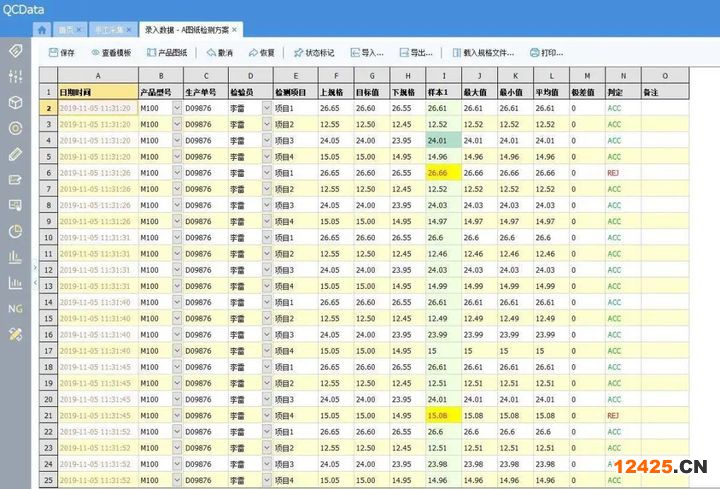Click 打印... (Print) in toolbar
This screenshot has width=720, height=489.
[x=546, y=53]
